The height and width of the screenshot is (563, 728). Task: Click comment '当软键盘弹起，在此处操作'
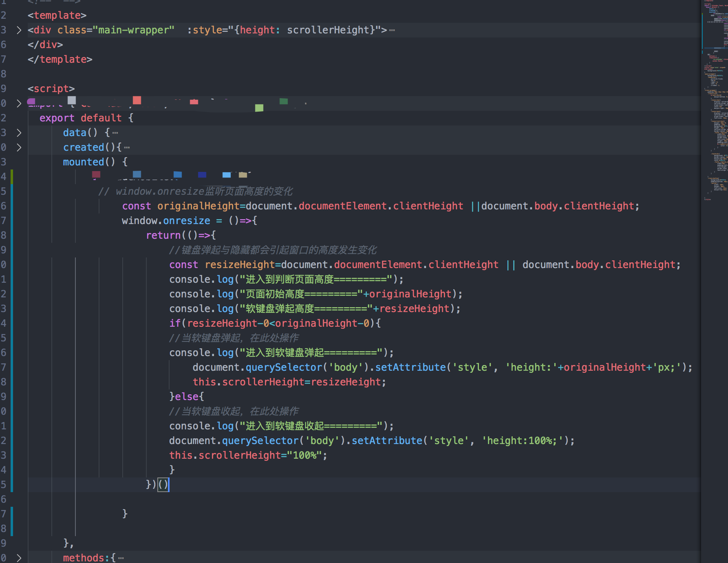click(234, 338)
